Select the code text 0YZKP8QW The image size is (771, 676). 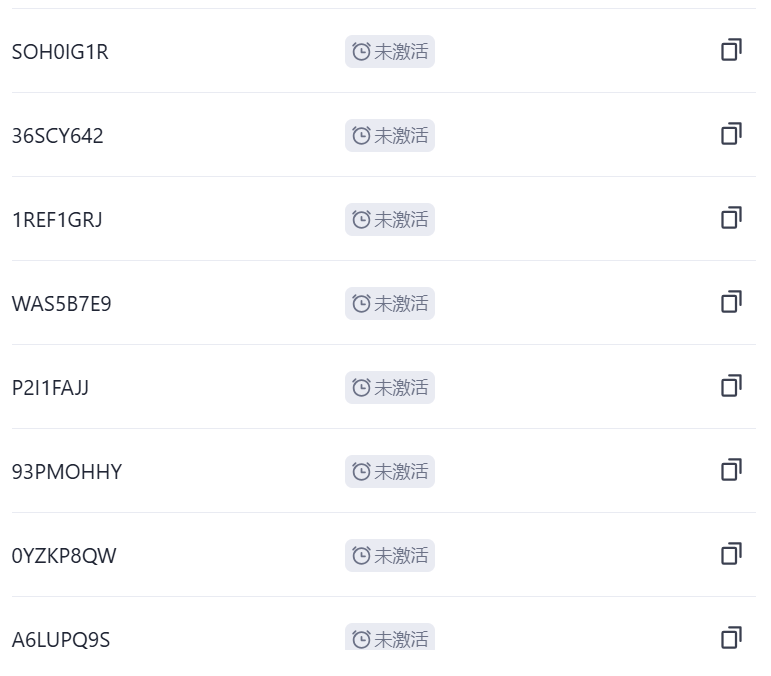pyautogui.click(x=64, y=557)
